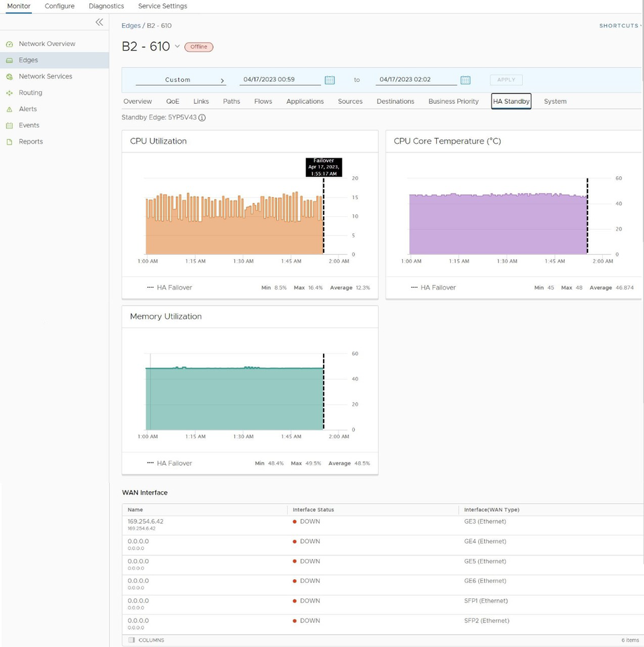Toggle HA Failover legend in Memory Utilization chart
This screenshot has width=644, height=647.
click(x=170, y=463)
